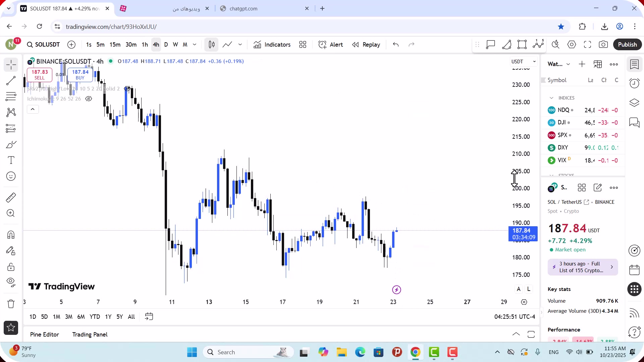Open the patterns drawing tools

pos(11,112)
